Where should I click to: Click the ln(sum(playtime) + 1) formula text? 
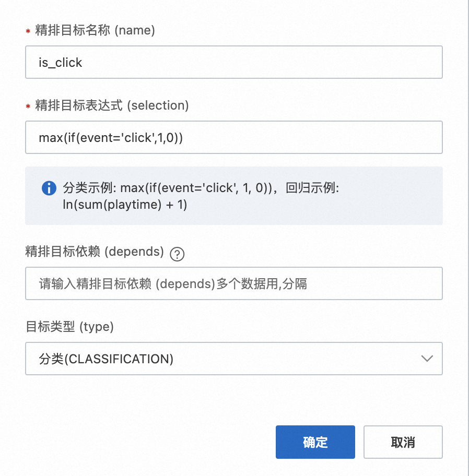click(x=124, y=205)
